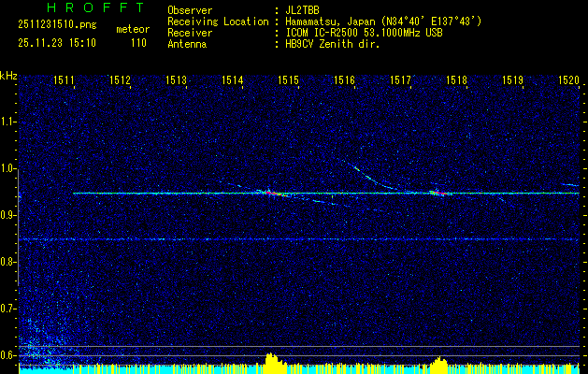This screenshot has width=588, height=374.
Task: Click the meteor count value 110
Action: pos(138,43)
